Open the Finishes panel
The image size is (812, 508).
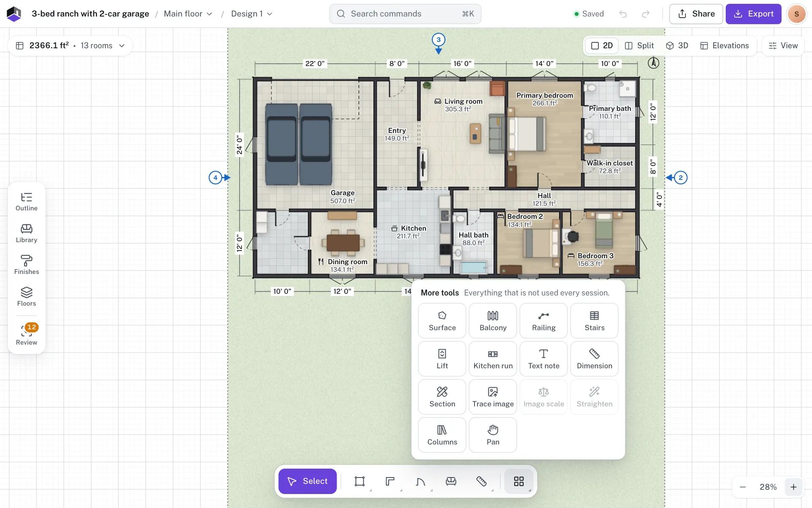click(x=27, y=265)
